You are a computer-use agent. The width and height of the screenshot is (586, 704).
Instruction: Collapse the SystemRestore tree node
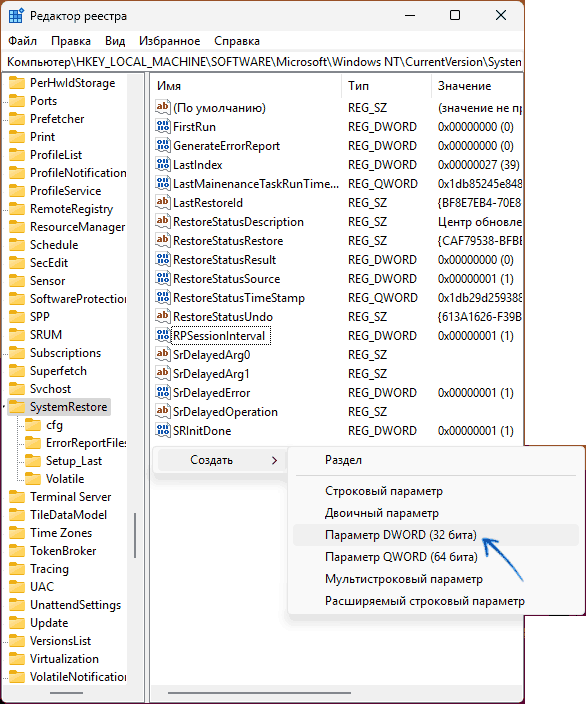(x=4, y=407)
